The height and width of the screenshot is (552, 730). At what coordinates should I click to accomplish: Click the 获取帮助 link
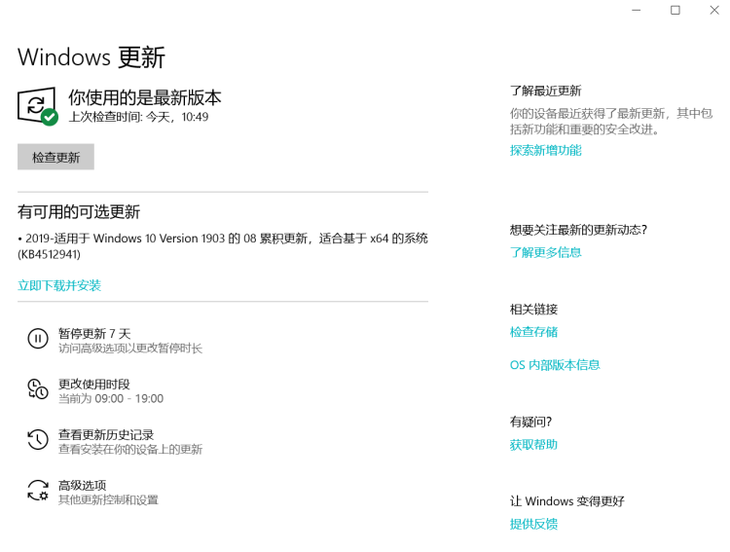(x=534, y=444)
